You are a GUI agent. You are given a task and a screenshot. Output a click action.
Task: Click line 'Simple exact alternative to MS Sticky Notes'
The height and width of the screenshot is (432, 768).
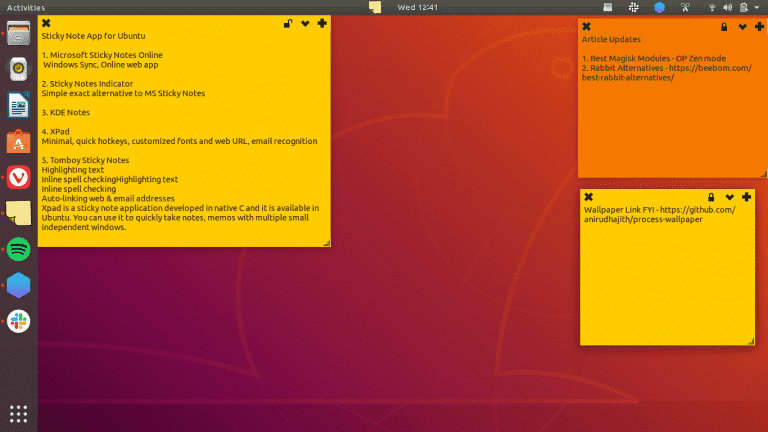point(123,93)
